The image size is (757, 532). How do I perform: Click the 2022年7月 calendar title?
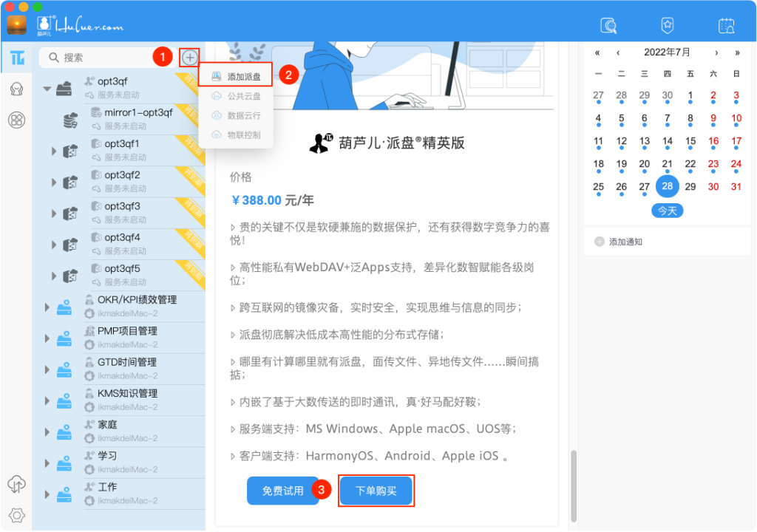[x=667, y=52]
